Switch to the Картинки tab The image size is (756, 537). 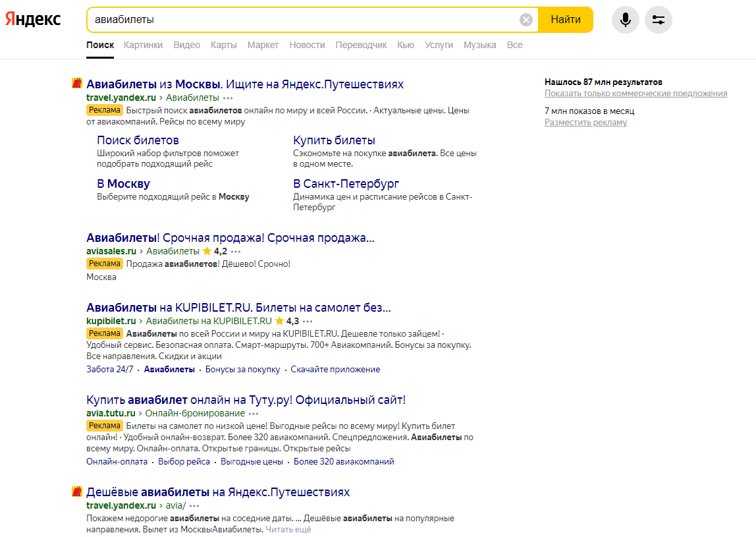(143, 45)
